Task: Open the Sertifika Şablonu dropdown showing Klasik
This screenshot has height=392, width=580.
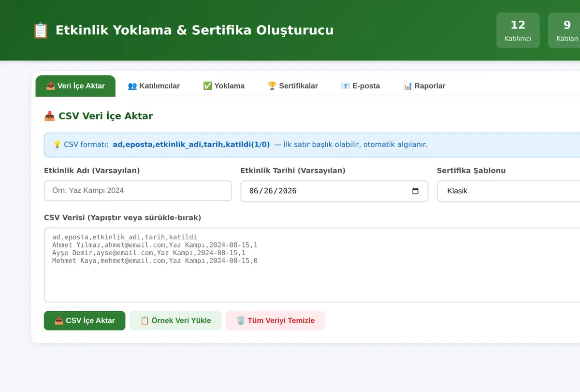Action: [x=508, y=191]
